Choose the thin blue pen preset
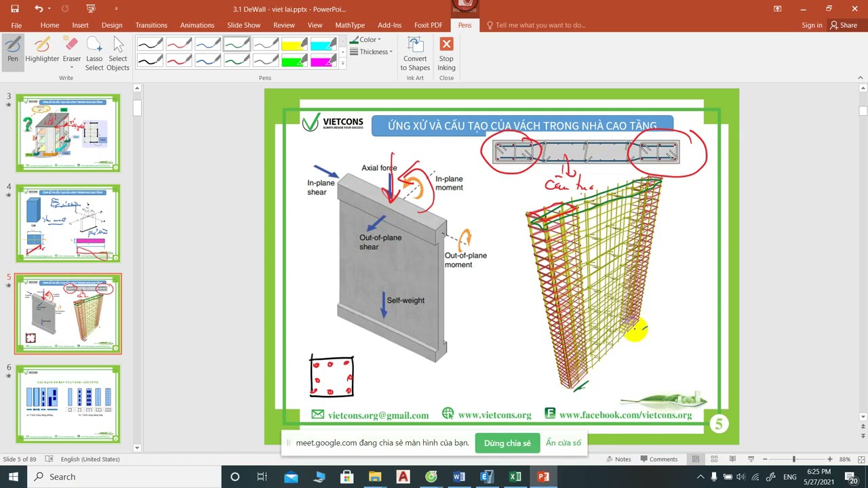The image size is (868, 488). click(208, 44)
